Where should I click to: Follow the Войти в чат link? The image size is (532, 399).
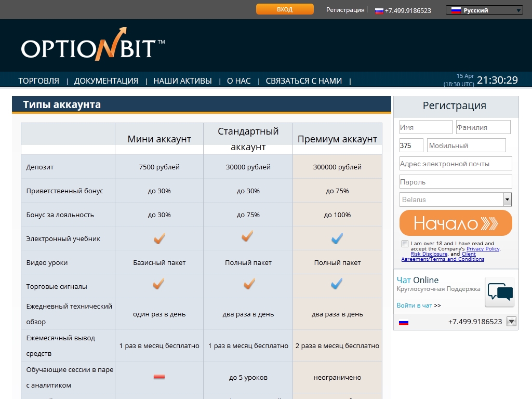pyautogui.click(x=414, y=305)
